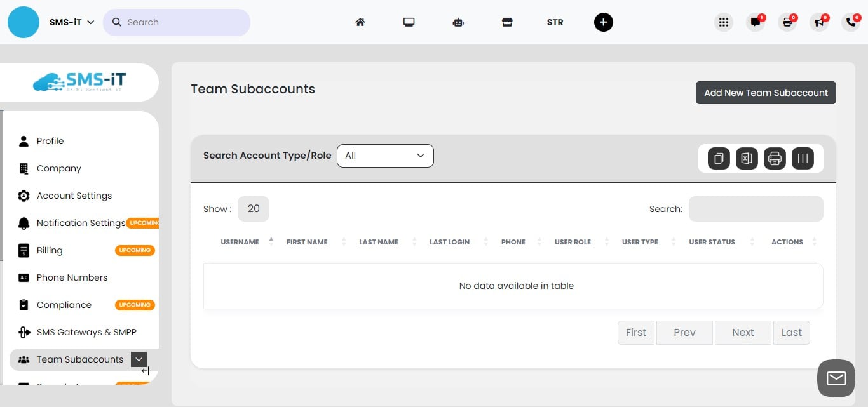Open Notification Settings from sidebar
This screenshot has width=868, height=407.
pyautogui.click(x=81, y=223)
